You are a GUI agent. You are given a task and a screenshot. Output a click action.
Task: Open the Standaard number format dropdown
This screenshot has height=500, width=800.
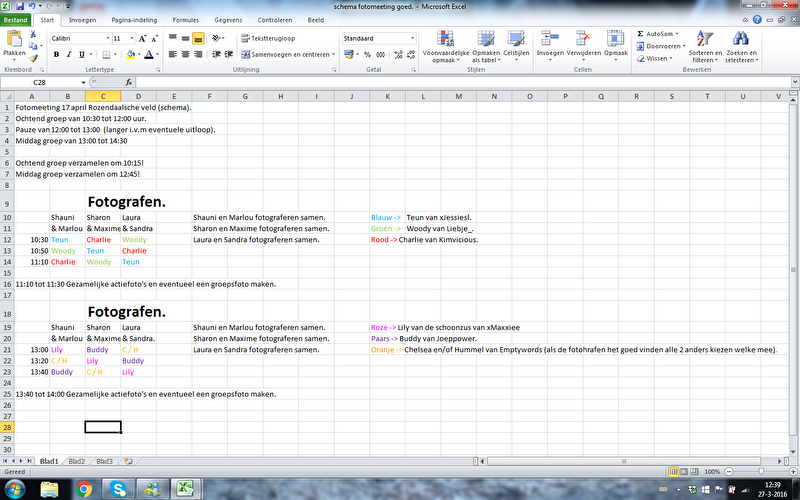[x=412, y=38]
